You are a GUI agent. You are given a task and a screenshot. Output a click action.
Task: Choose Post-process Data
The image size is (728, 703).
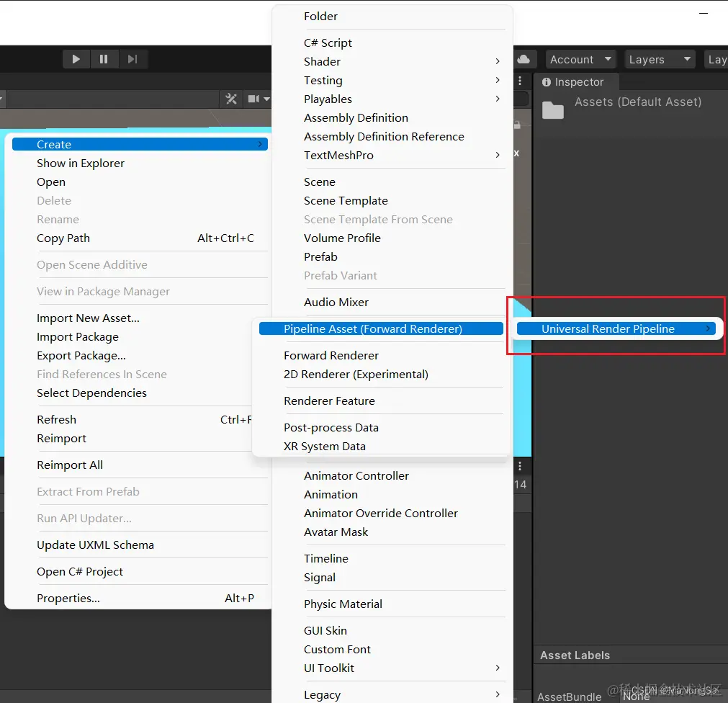(x=381, y=428)
